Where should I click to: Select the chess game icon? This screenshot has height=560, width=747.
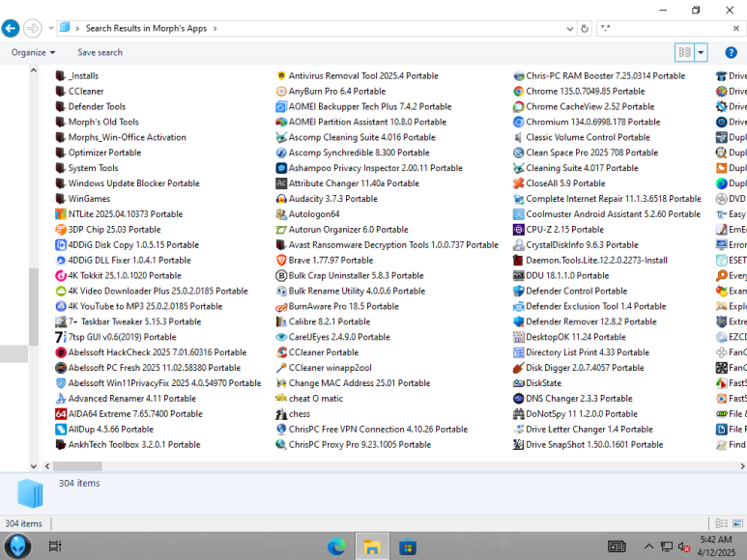(x=281, y=414)
